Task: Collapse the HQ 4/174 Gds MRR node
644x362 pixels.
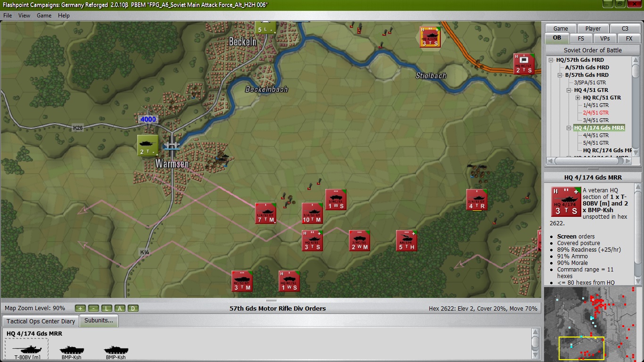Action: [569, 128]
